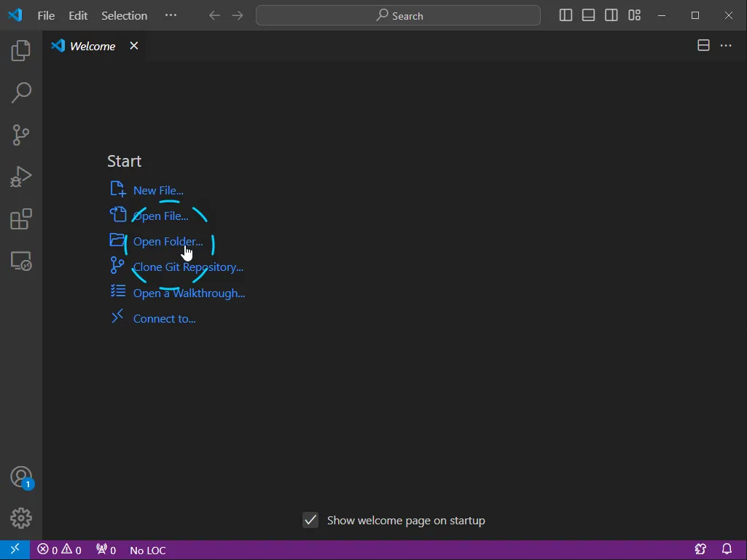Expand the hidden menu bar items ellipsis

pyautogui.click(x=171, y=15)
